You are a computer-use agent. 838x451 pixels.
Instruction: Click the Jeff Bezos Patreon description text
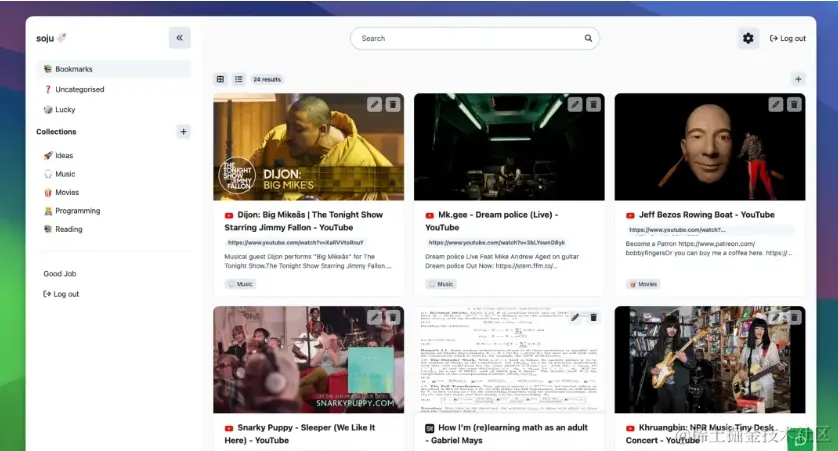click(709, 248)
